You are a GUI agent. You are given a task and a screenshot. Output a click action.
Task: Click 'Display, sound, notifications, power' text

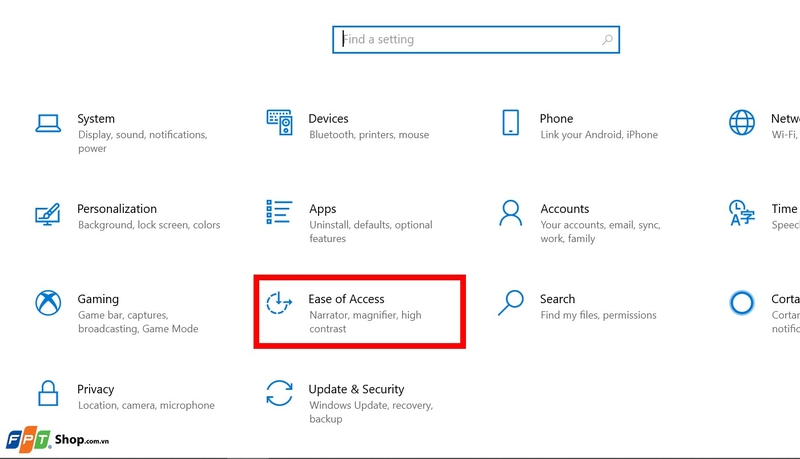coord(142,141)
